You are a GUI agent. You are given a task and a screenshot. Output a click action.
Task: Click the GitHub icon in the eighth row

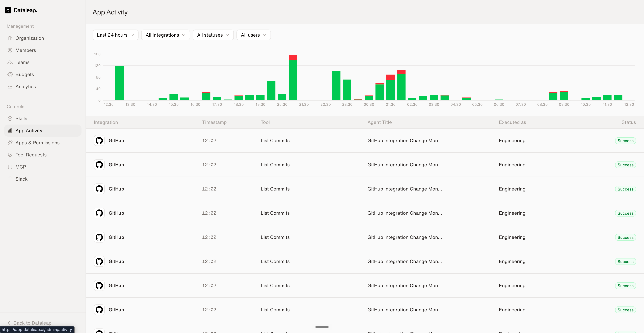point(99,310)
